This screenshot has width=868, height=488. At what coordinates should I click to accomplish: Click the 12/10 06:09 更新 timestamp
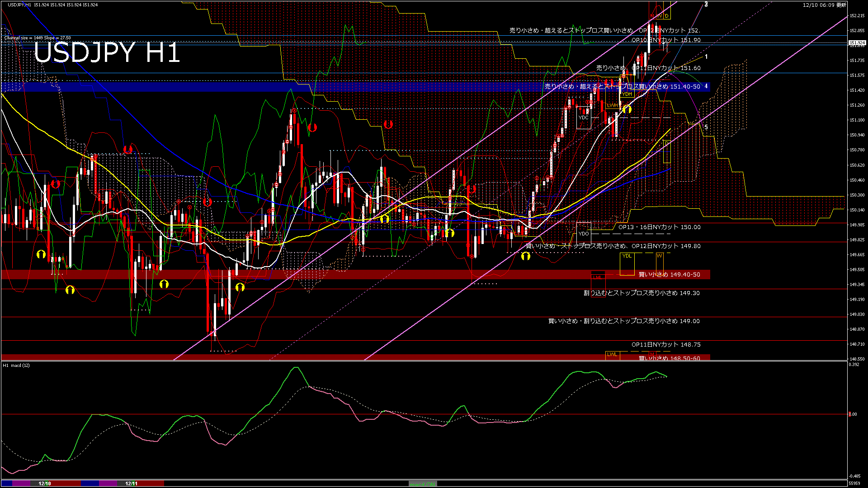tap(824, 5)
